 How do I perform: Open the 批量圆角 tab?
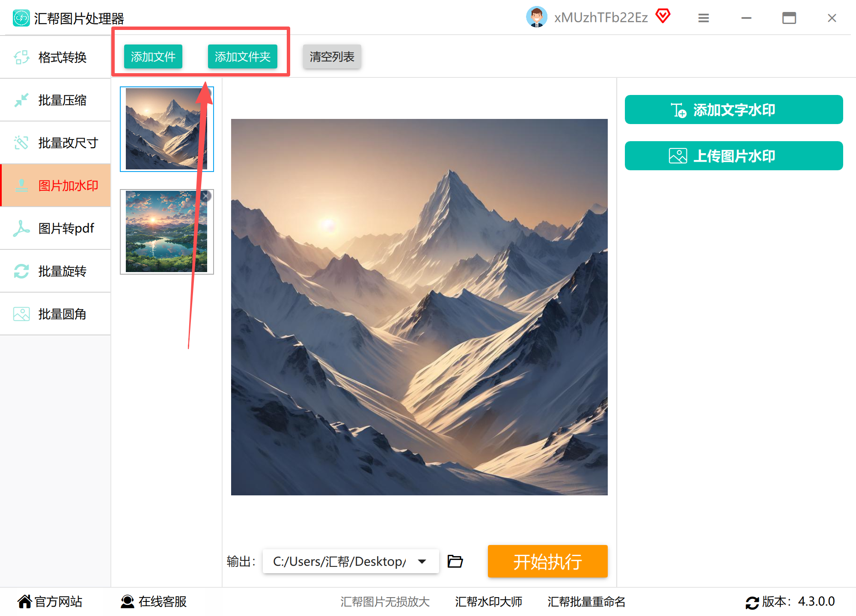pyautogui.click(x=56, y=314)
